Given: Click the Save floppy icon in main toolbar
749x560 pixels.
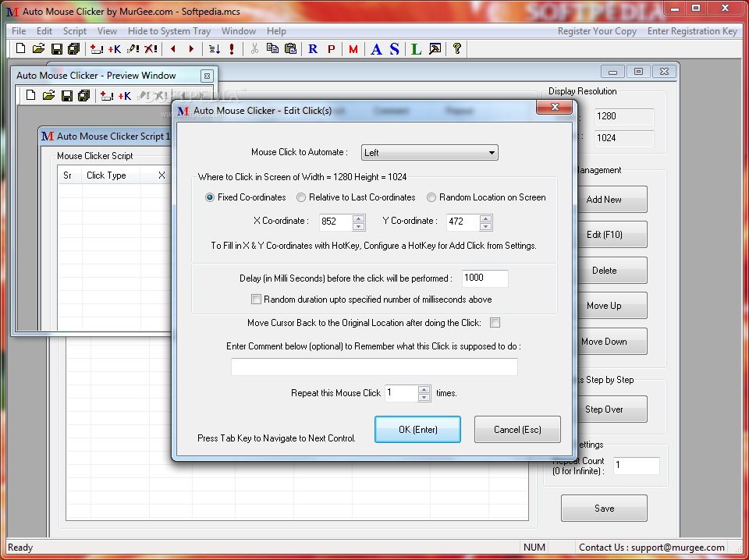Looking at the screenshot, I should [x=57, y=48].
